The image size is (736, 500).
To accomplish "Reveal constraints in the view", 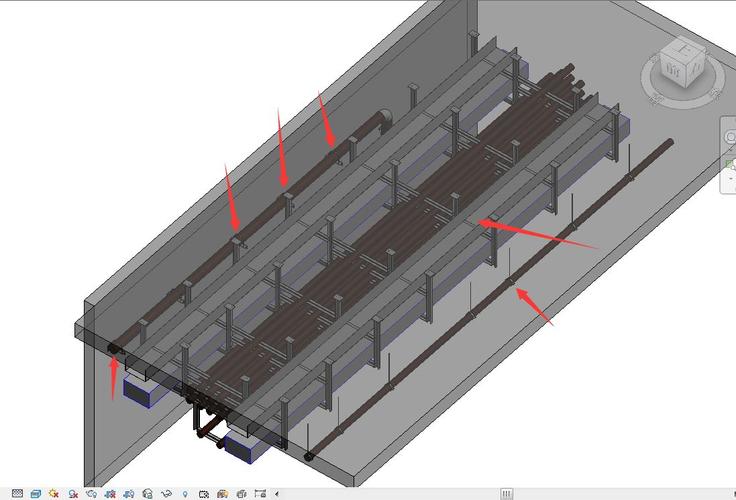I will pyautogui.click(x=260, y=493).
